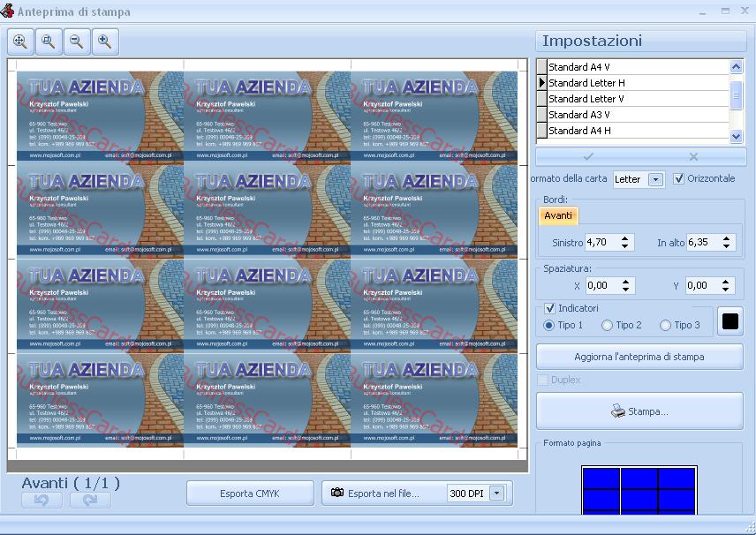Toggle the Indicatori checkbox
The width and height of the screenshot is (756, 535).
click(549, 308)
